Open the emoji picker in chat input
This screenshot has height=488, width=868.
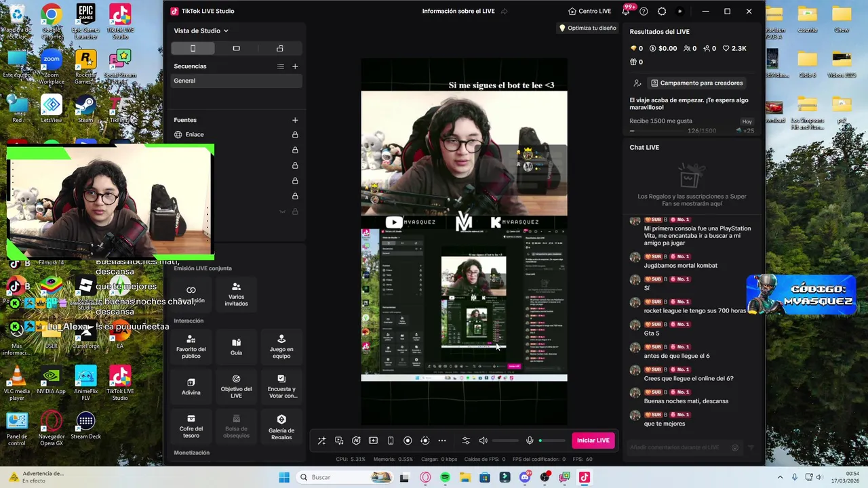point(735,447)
